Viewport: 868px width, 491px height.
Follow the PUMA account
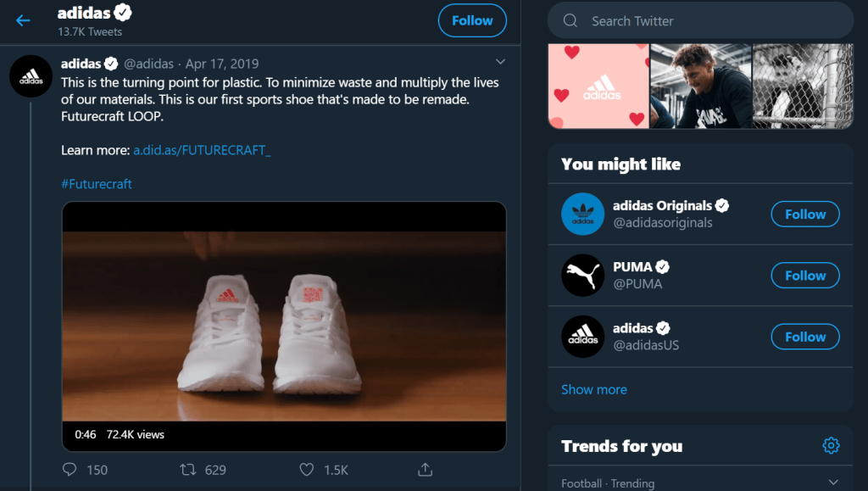click(804, 276)
